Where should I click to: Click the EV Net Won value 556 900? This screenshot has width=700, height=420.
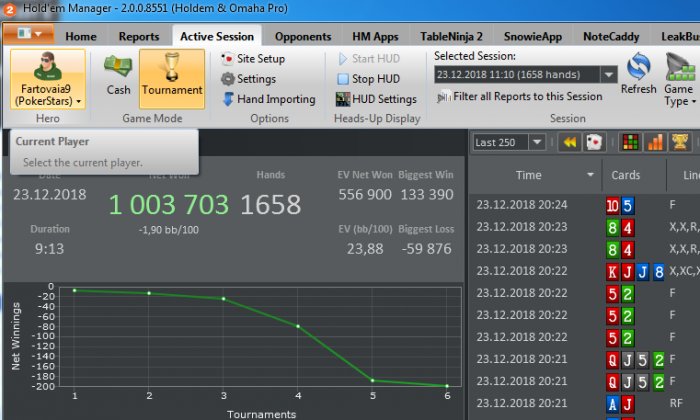[365, 195]
